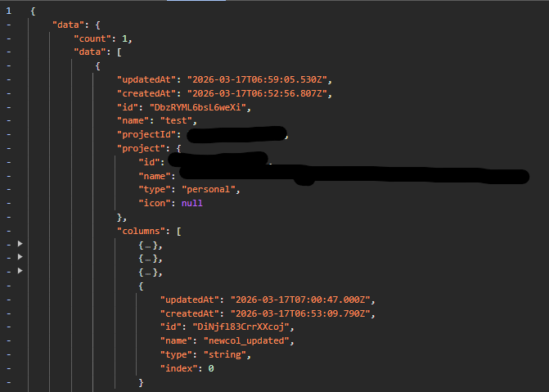This screenshot has width=549, height=392.
Task: Click the ellipsis in the second collapsed object
Action: pos(148,259)
